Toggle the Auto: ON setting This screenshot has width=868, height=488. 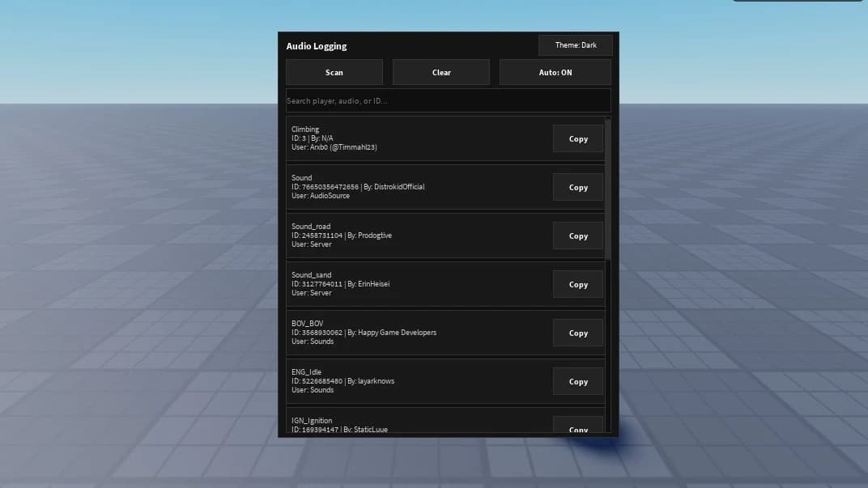click(555, 73)
